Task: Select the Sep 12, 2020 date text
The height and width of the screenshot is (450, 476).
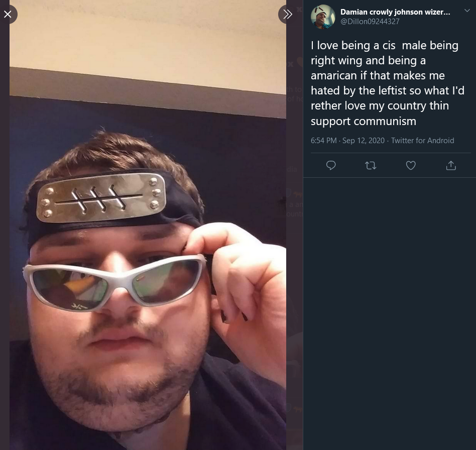Action: tap(364, 141)
